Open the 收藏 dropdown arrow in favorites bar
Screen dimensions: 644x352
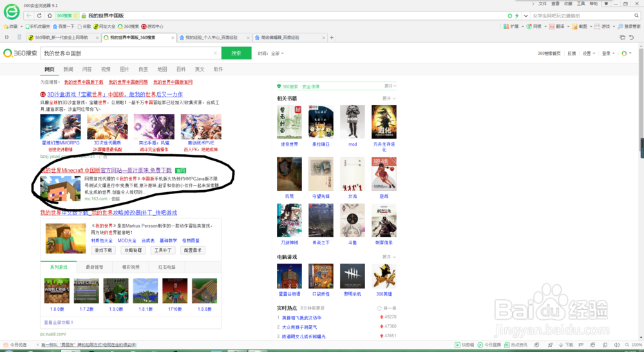pos(21,26)
